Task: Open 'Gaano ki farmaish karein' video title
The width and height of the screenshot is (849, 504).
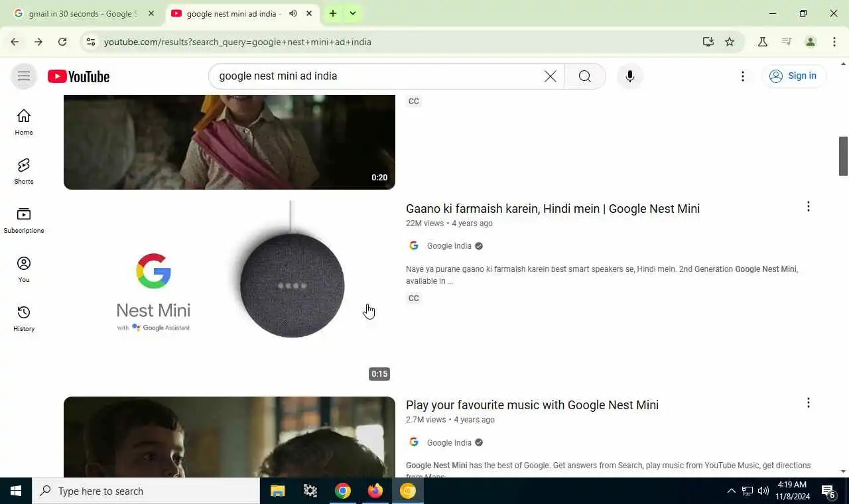Action: pyautogui.click(x=553, y=209)
